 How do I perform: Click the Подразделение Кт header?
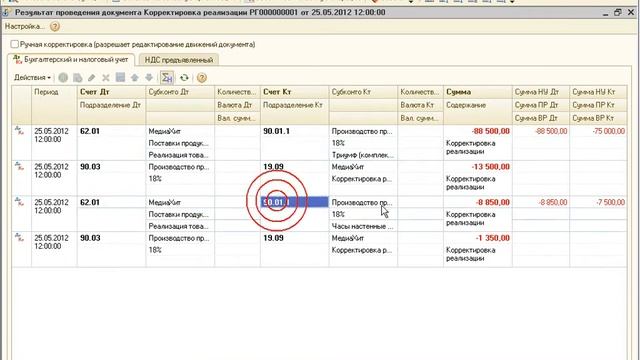pos(294,105)
